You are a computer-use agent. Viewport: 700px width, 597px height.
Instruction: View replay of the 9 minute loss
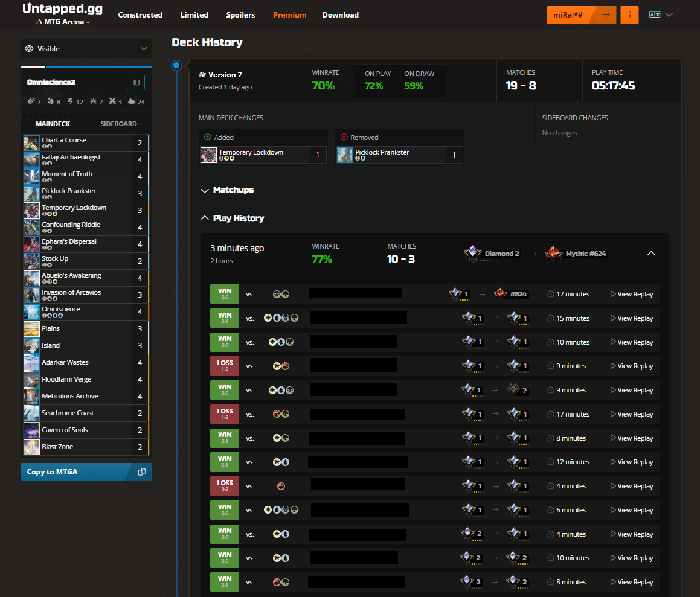(x=632, y=366)
